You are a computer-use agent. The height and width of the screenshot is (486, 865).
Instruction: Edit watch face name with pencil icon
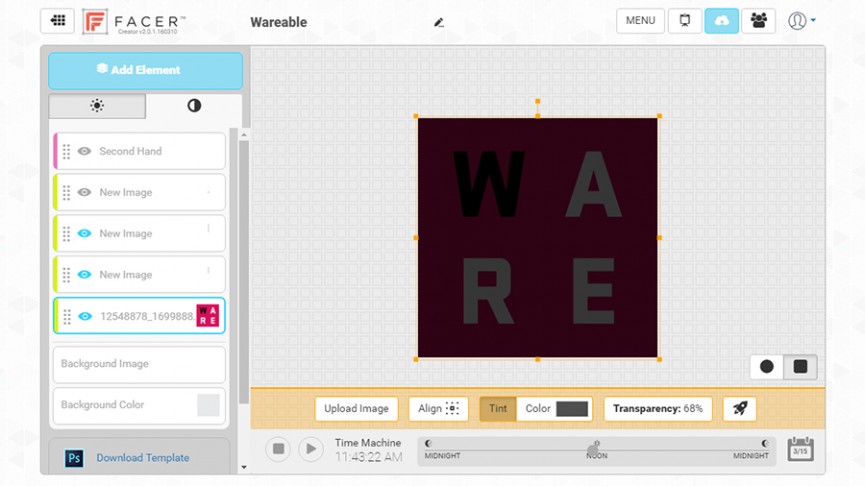pos(439,23)
